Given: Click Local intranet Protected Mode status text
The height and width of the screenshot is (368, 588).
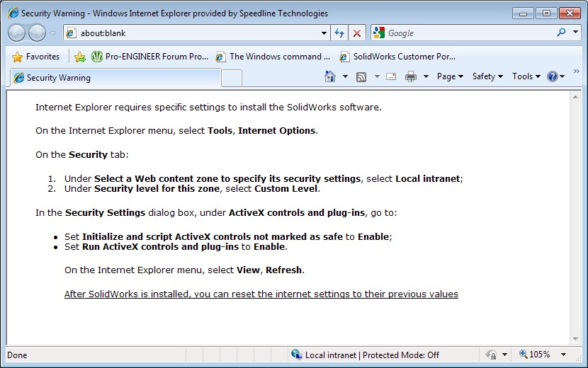Looking at the screenshot, I should coord(372,355).
